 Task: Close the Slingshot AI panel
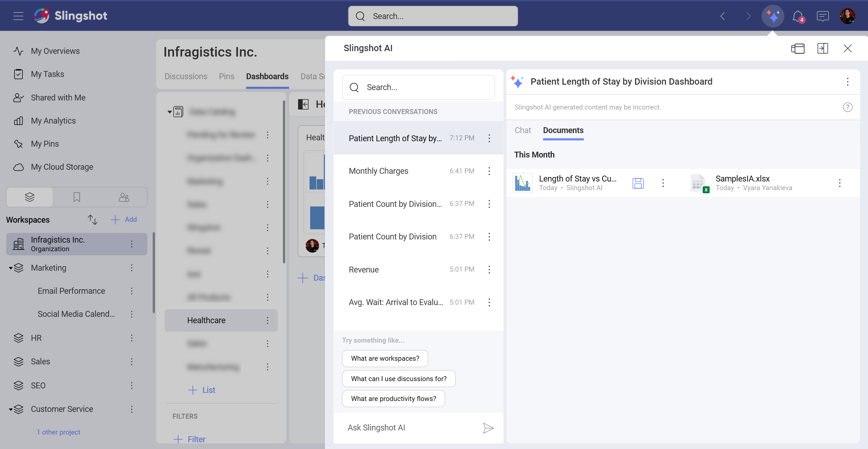848,48
